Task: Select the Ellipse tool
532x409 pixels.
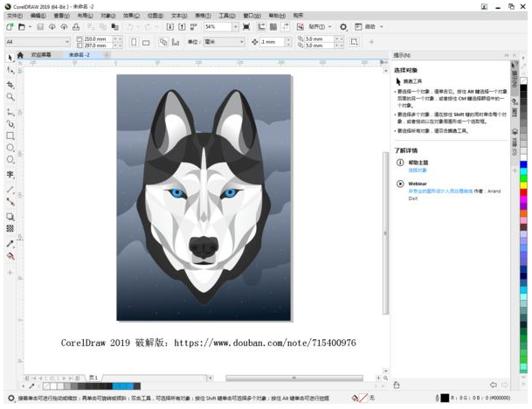Action: click(x=10, y=148)
